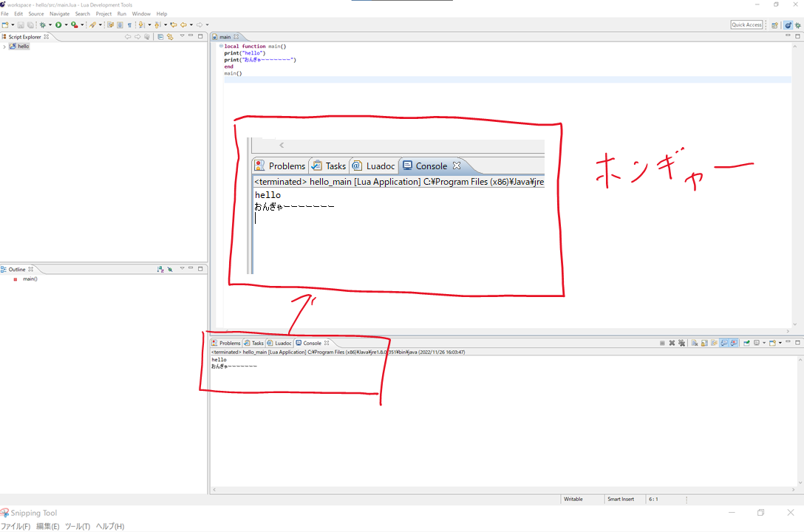Minimize the Script Explorer view
The height and width of the screenshot is (532, 804).
click(191, 36)
